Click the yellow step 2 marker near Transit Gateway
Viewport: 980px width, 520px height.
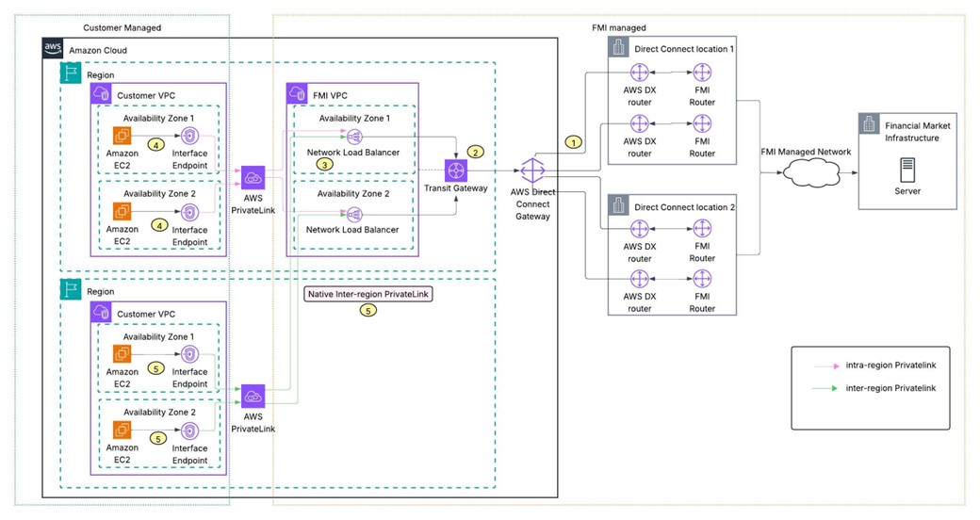(x=476, y=152)
